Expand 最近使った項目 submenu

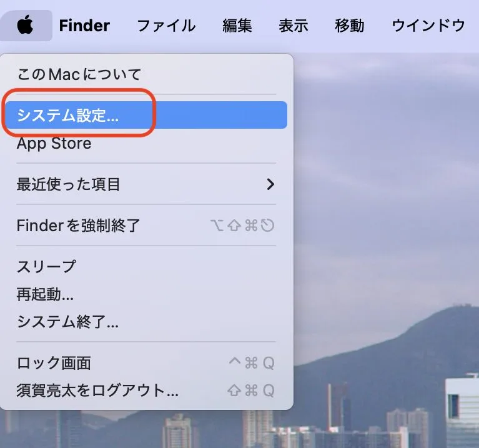pos(146,184)
